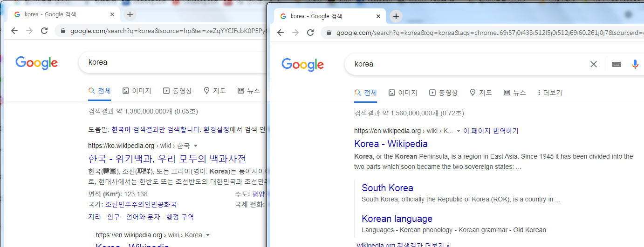Image resolution: width=644 pixels, height=247 pixels.
Task: Click 이 페이지 번역하기 link
Action: pos(491,131)
